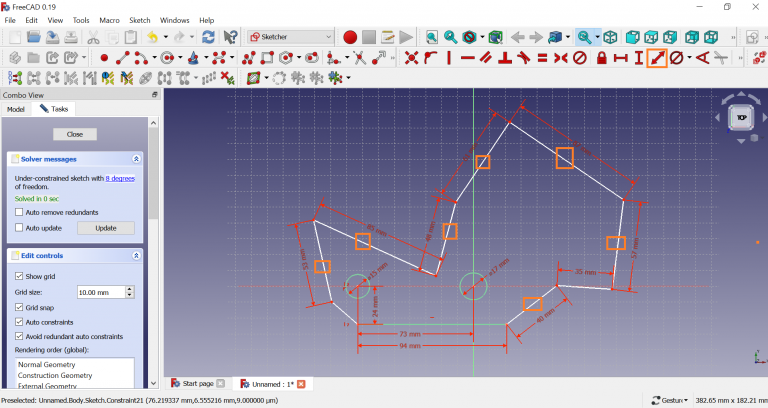Choose the perpendicular constraint icon

point(505,58)
